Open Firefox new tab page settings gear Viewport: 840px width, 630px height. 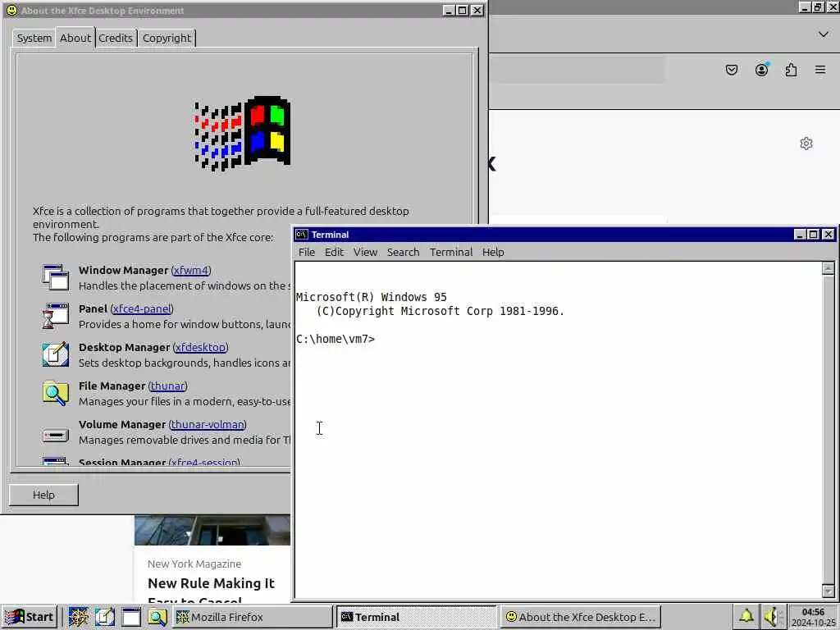click(x=806, y=144)
